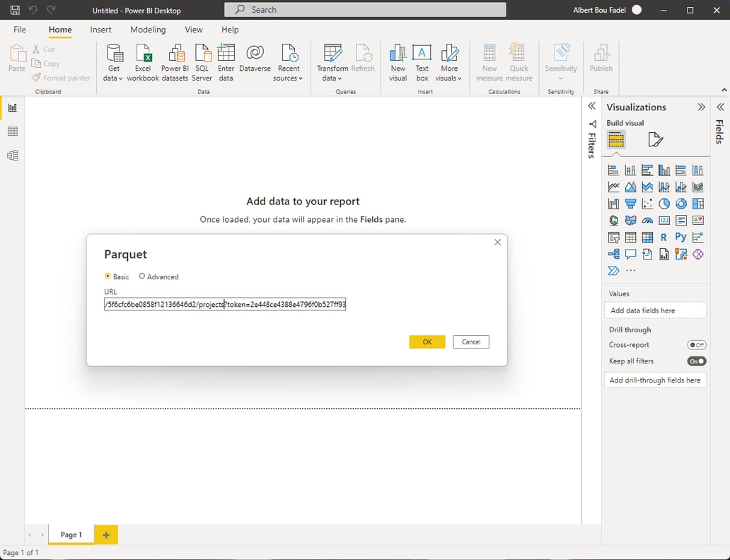The height and width of the screenshot is (560, 730).
Task: Click inside the URL input field
Action: [x=224, y=304]
